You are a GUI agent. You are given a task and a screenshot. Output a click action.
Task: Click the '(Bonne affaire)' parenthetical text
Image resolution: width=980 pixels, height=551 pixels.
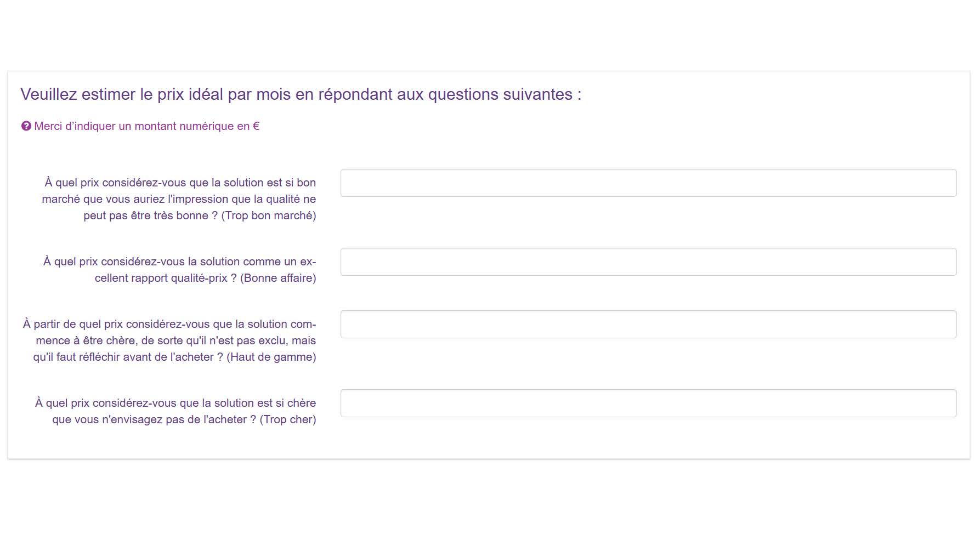(x=278, y=278)
